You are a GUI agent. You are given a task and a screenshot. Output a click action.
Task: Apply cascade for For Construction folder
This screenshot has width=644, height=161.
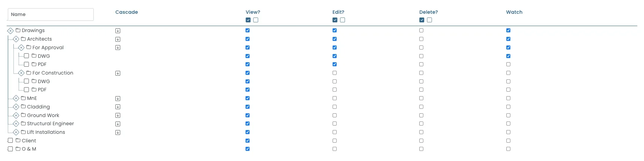(x=118, y=73)
